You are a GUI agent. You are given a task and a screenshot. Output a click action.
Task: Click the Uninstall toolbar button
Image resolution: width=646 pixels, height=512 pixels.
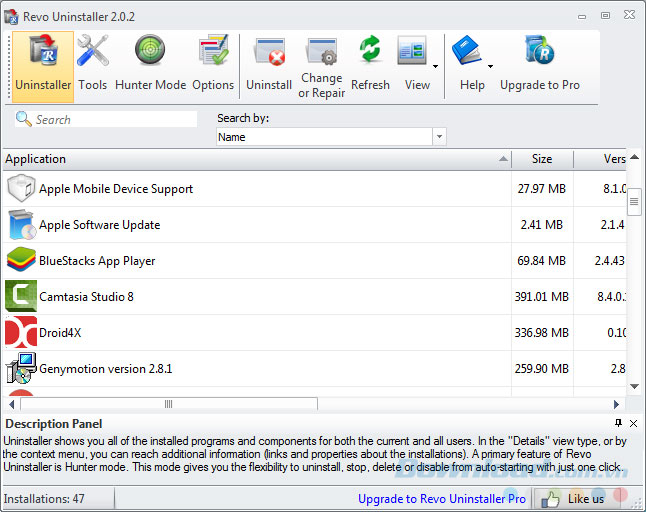[x=269, y=65]
